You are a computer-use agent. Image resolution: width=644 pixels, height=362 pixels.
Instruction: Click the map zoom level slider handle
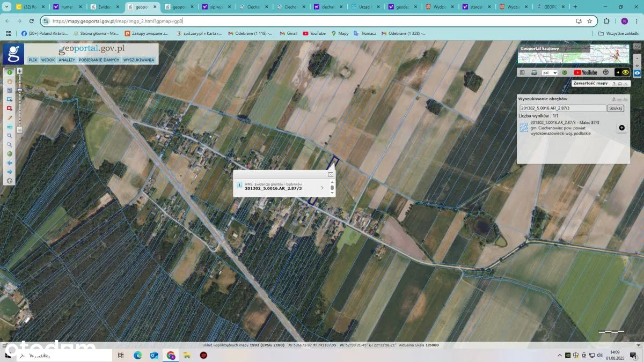[x=20, y=90]
